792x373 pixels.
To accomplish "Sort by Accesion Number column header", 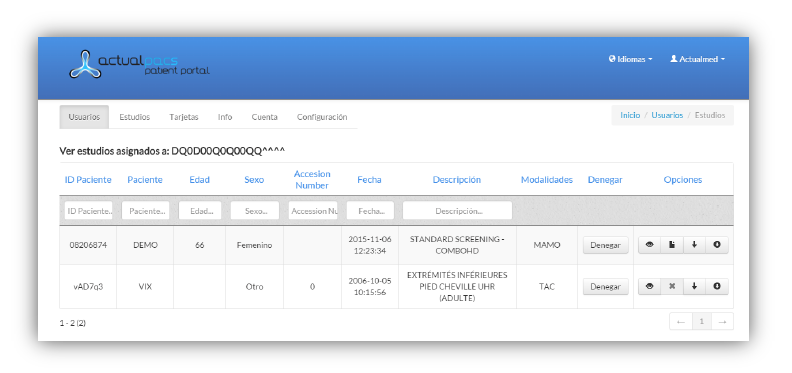I will [x=312, y=179].
